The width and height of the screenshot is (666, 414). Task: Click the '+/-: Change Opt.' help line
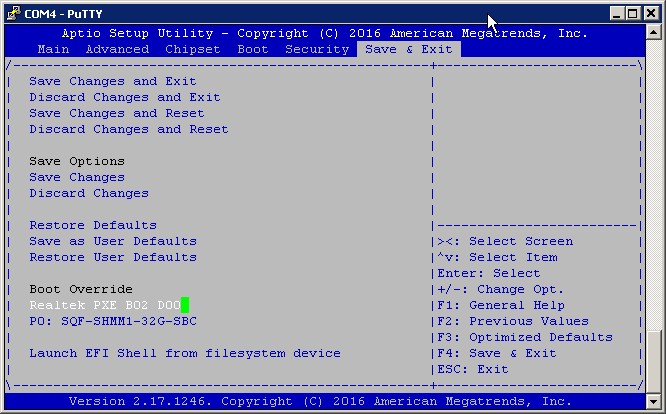click(x=501, y=289)
